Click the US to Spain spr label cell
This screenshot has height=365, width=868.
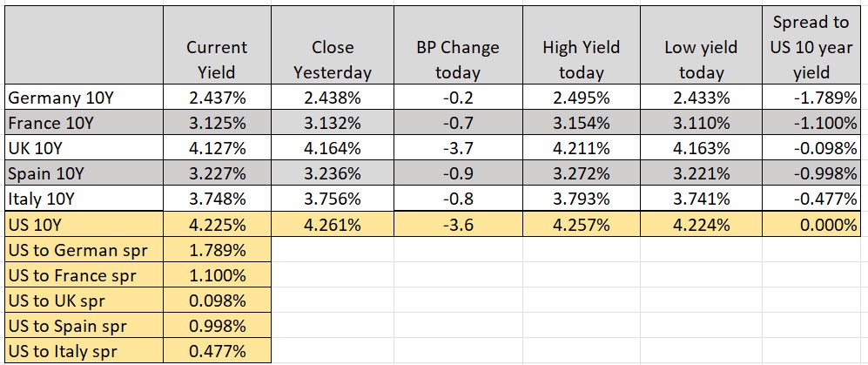click(x=84, y=325)
